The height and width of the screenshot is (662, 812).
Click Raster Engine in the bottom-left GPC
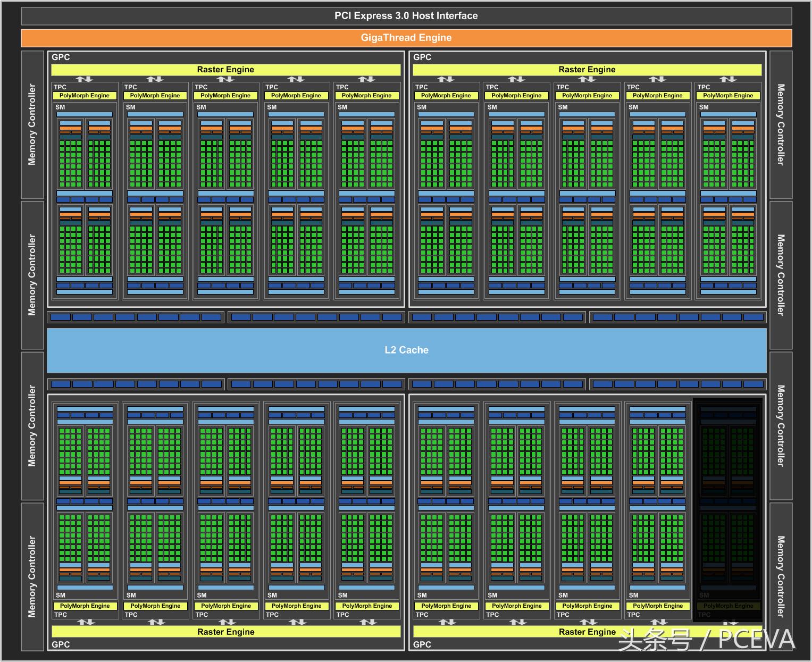tap(225, 632)
